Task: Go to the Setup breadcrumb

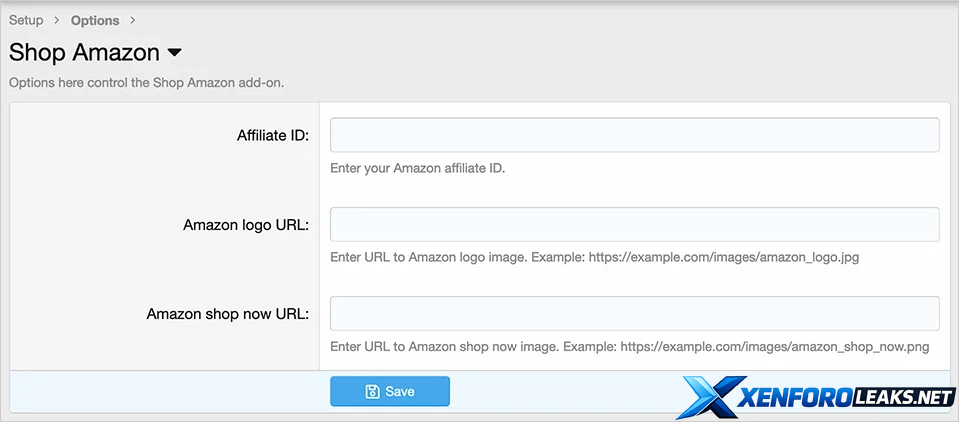Action: [26, 20]
